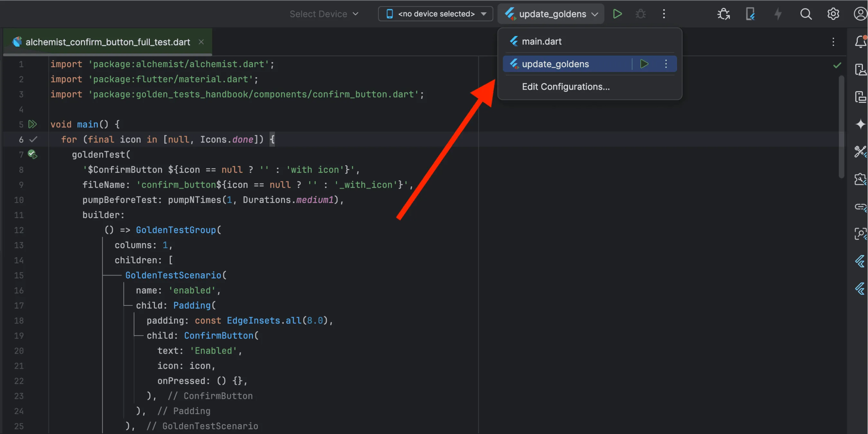Click the passed-test gutter icon beside goldenTest(
The image size is (868, 434).
32,154
